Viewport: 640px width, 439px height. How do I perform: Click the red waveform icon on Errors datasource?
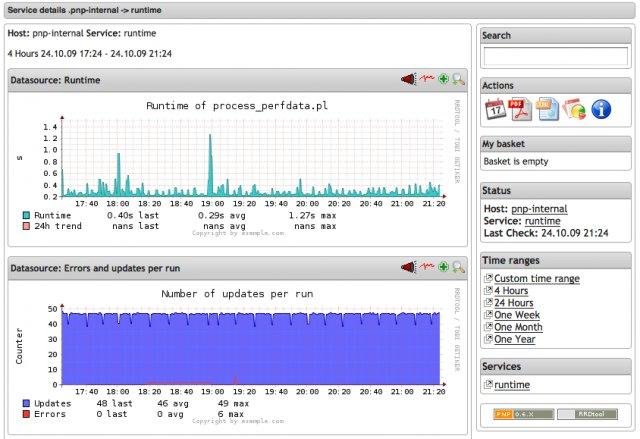(426, 268)
